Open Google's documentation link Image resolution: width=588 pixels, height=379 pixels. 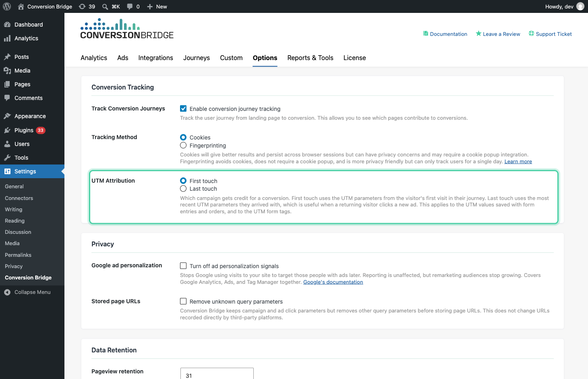click(333, 282)
